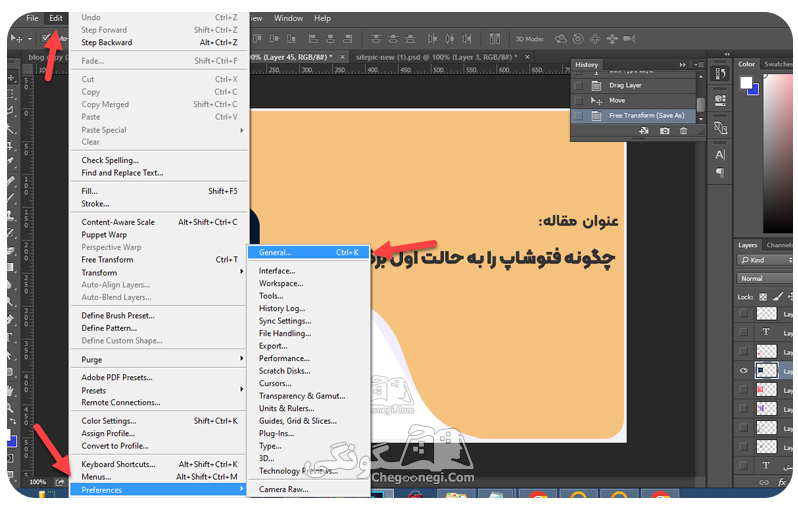
Task: Click the foreground color white swatch
Action: [746, 82]
